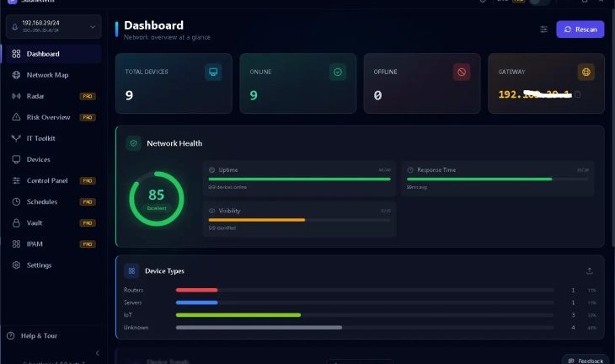Screen dimensions: 615x364
Task: Click the green IoT bar
Action: pyautogui.click(x=238, y=315)
